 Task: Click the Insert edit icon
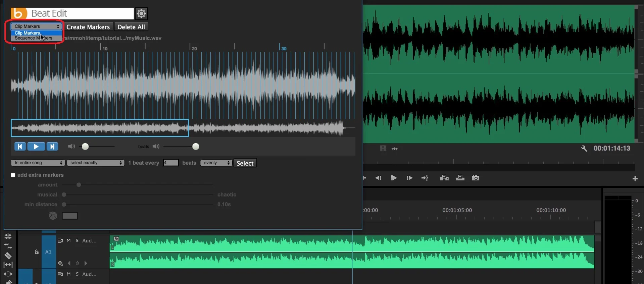click(x=444, y=178)
